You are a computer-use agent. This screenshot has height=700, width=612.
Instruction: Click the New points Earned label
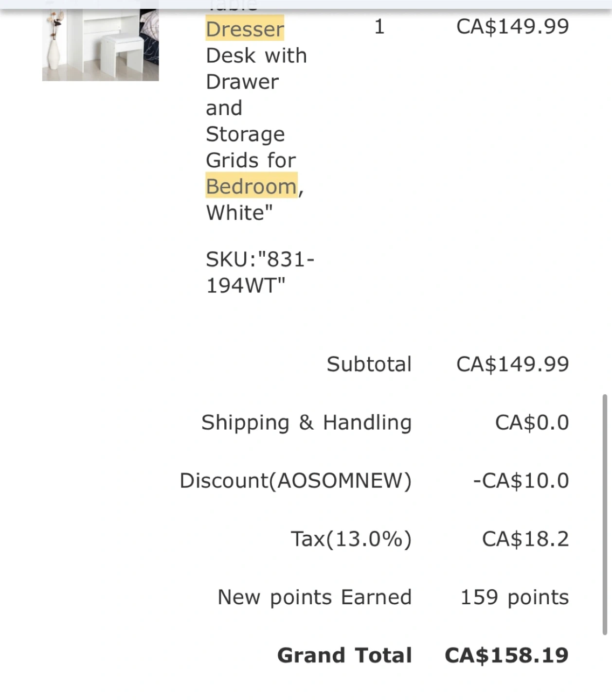[314, 597]
